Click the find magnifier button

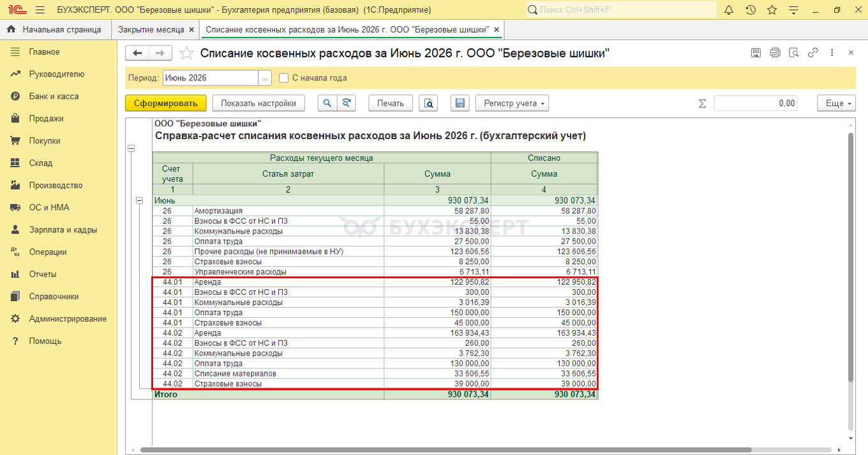(327, 103)
